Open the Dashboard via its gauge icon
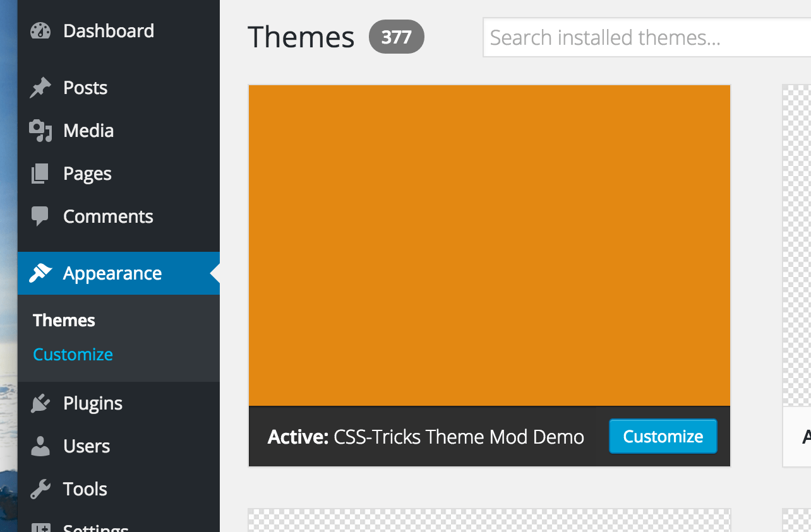The height and width of the screenshot is (532, 811). click(40, 30)
